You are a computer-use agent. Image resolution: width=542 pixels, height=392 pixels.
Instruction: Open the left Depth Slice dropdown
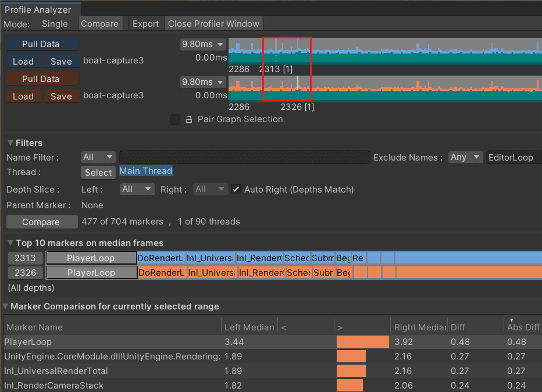[x=137, y=189]
